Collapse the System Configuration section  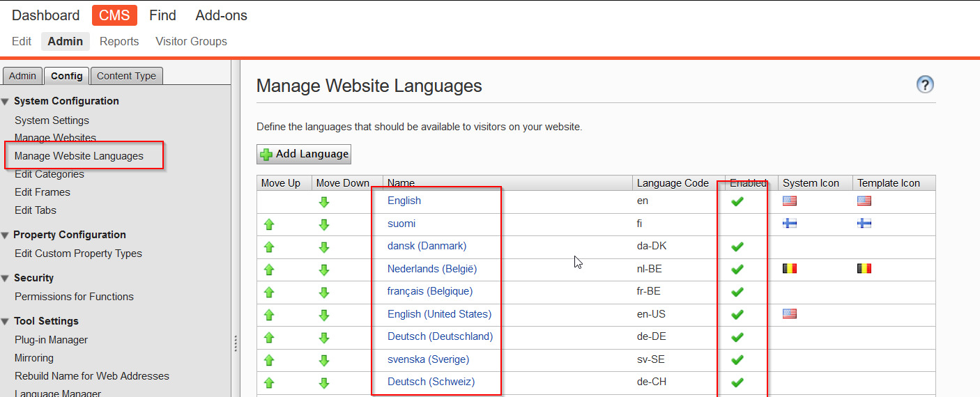click(6, 102)
